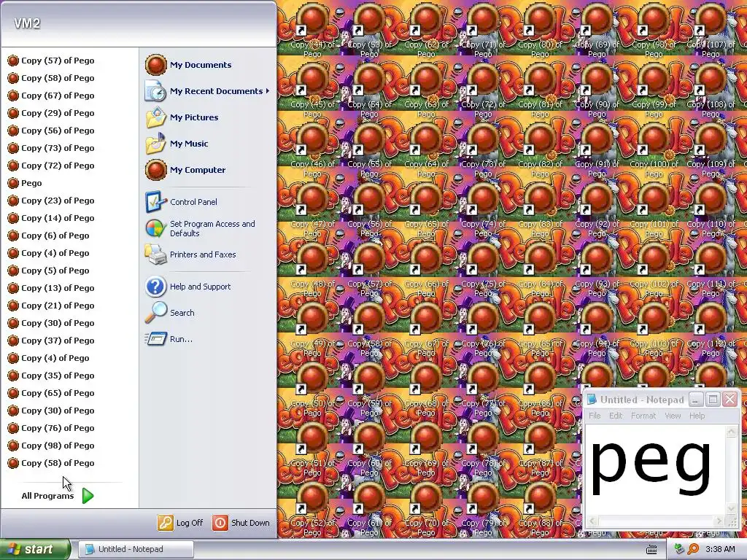
Task: Launch Copy (5) of Pego in Start menu
Action: click(49, 271)
